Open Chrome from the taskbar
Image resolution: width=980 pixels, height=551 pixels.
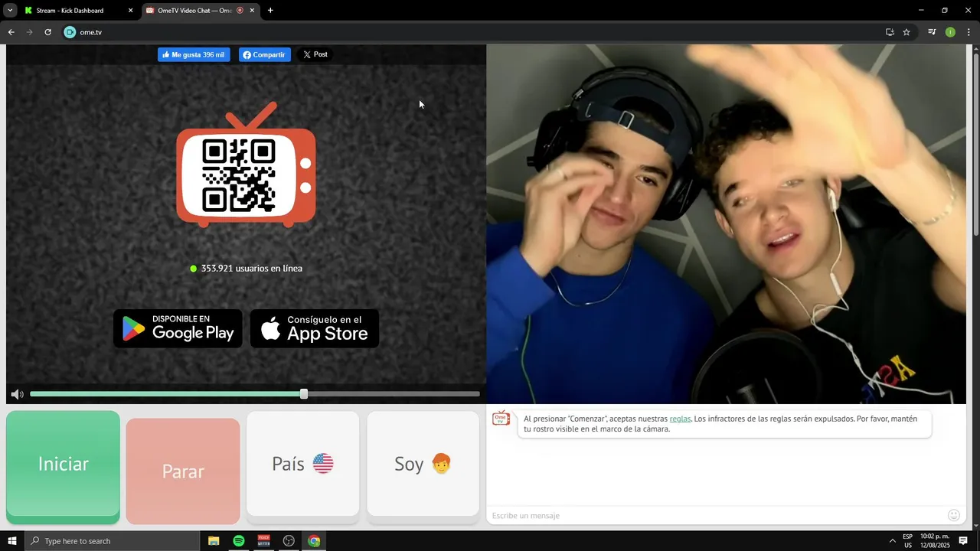point(314,541)
